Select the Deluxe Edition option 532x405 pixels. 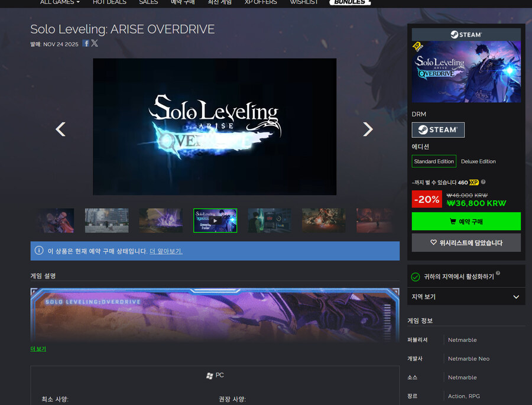click(x=478, y=161)
